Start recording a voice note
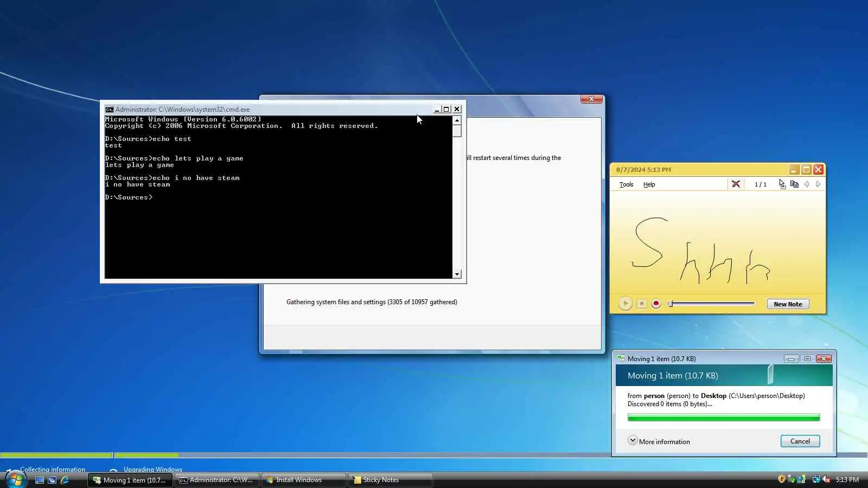868x488 pixels. point(656,304)
